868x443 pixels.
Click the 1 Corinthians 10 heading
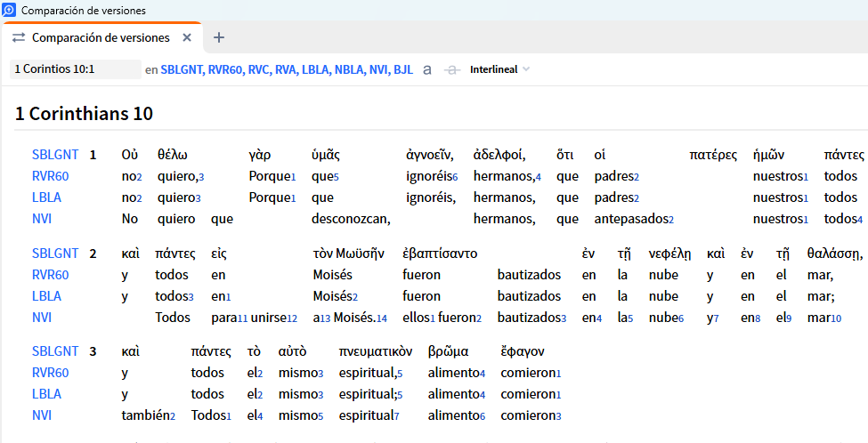pos(85,114)
